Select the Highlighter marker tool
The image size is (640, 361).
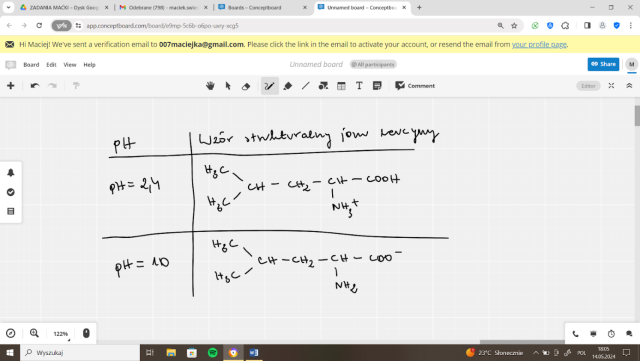click(288, 86)
